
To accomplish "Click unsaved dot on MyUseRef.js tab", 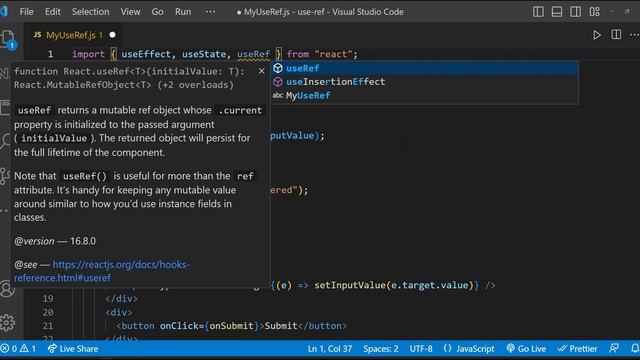I will (112, 35).
